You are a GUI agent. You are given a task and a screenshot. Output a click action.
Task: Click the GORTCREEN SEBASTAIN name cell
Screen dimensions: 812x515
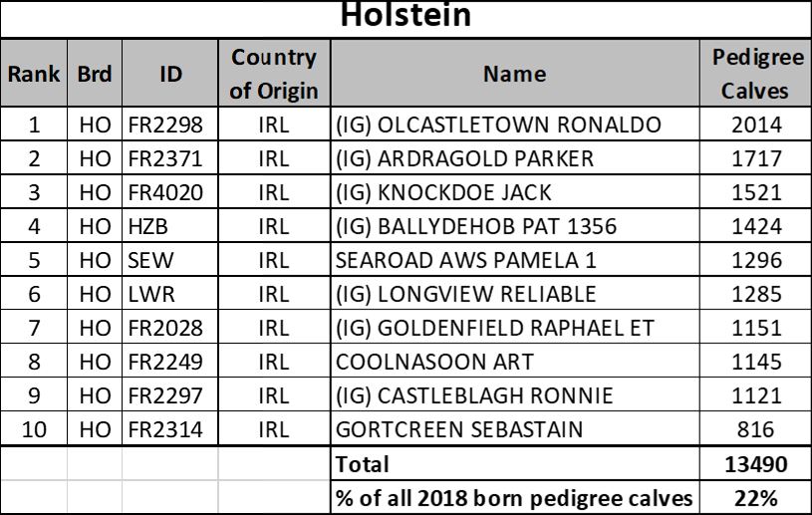(x=515, y=428)
